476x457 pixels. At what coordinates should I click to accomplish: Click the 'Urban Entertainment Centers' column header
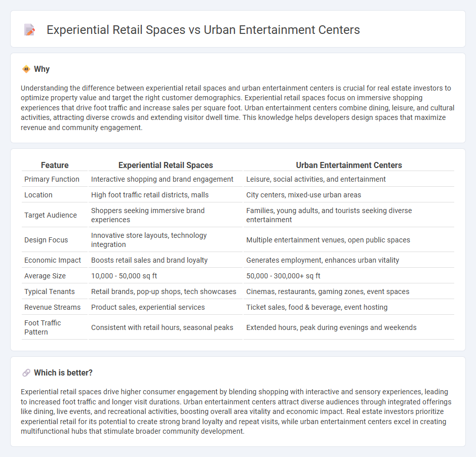(349, 165)
